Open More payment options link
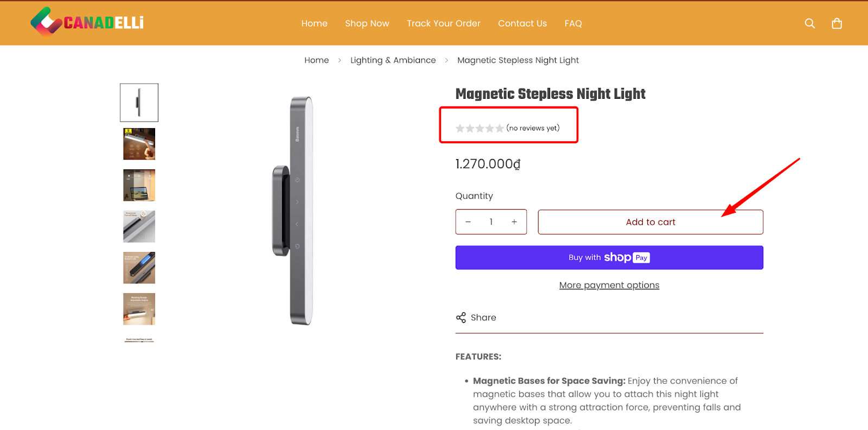 (609, 285)
